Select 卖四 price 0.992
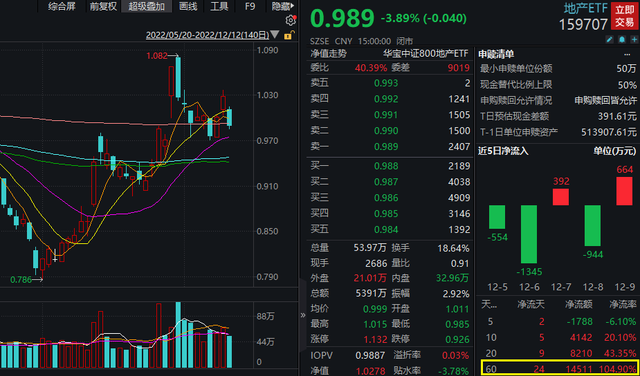 click(386, 99)
